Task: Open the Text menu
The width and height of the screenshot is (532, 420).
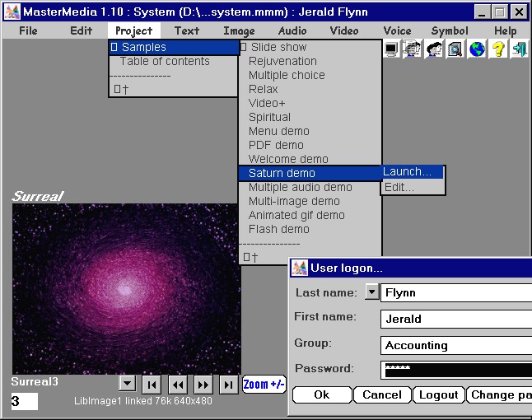Action: 187,30
